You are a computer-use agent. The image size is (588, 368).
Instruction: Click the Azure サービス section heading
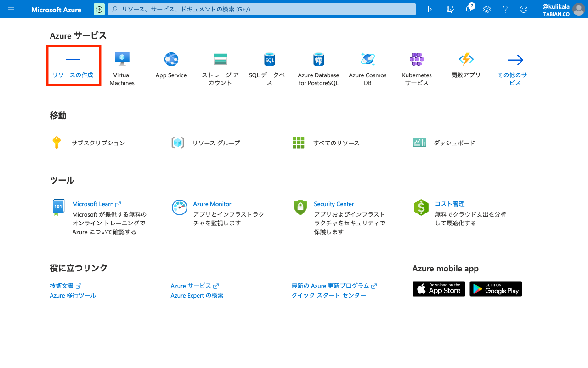point(78,35)
